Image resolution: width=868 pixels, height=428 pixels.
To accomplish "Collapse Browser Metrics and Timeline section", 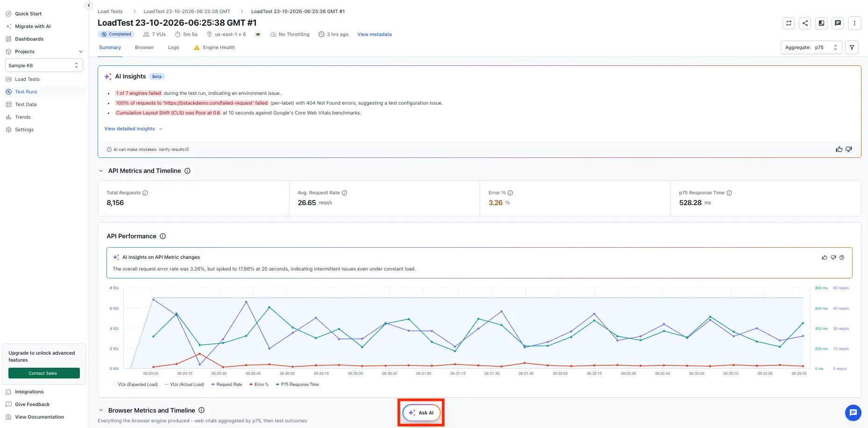I will (101, 410).
